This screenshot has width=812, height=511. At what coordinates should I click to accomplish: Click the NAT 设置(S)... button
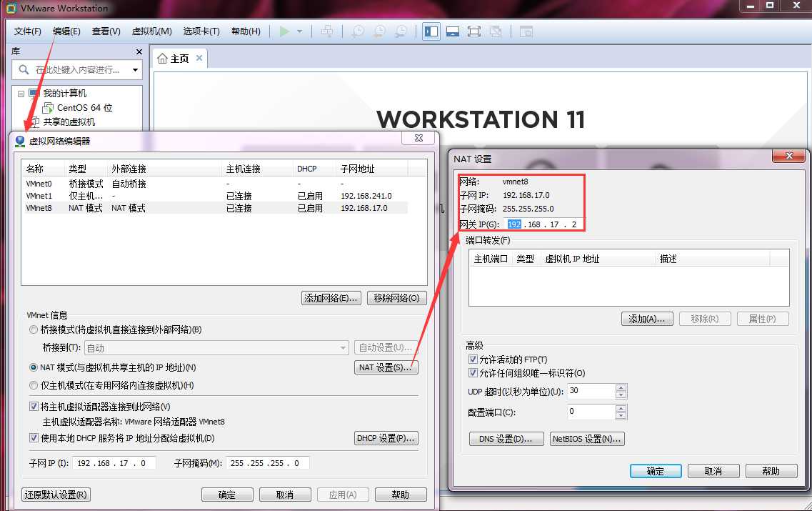pyautogui.click(x=386, y=367)
